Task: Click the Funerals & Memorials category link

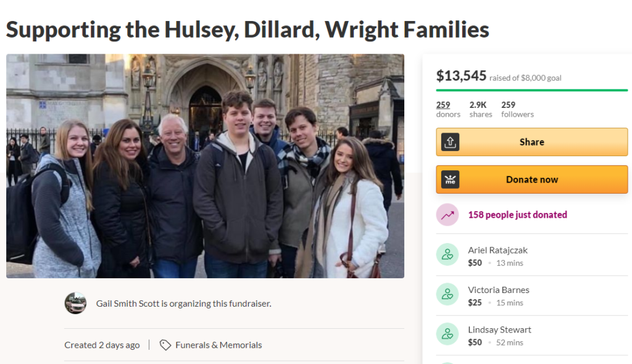Action: (218, 345)
